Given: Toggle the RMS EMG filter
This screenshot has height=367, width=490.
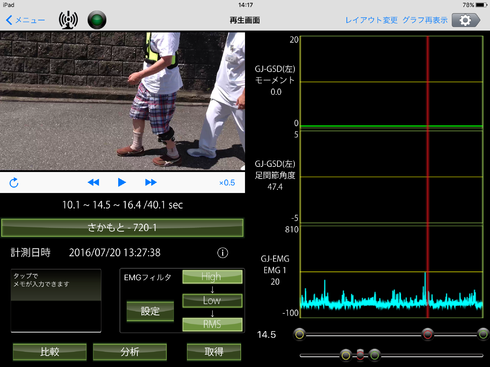Looking at the screenshot, I should (x=212, y=324).
